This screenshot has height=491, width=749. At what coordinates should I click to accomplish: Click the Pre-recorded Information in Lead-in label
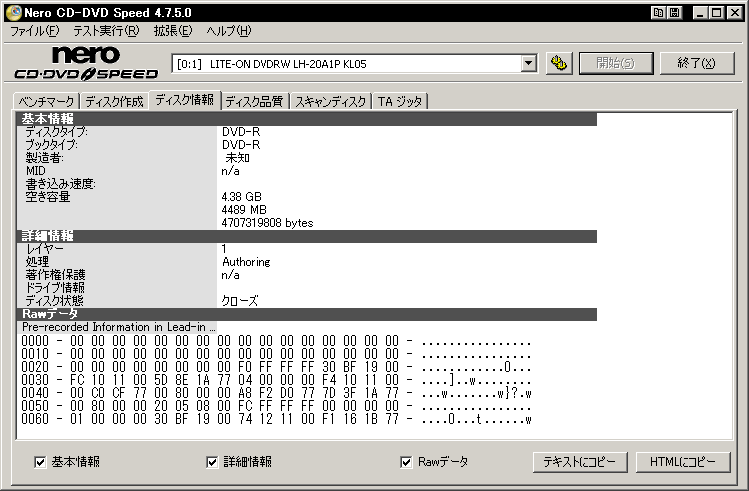point(117,327)
